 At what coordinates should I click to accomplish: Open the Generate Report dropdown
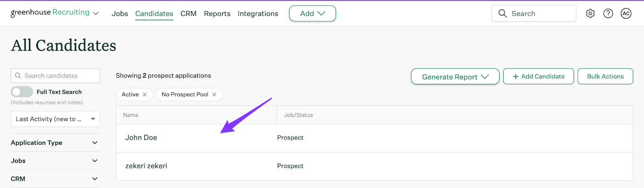tap(455, 77)
